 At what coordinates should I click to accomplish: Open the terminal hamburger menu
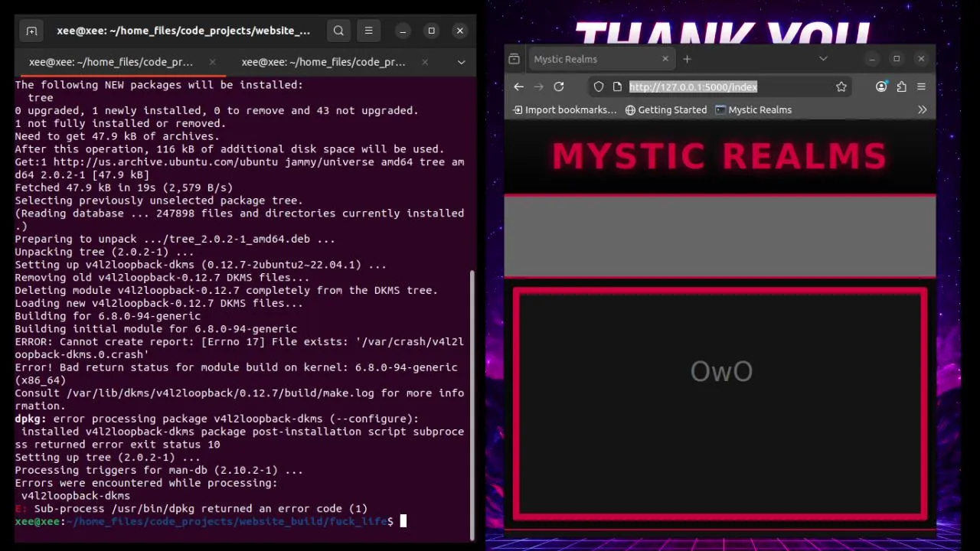[x=368, y=31]
